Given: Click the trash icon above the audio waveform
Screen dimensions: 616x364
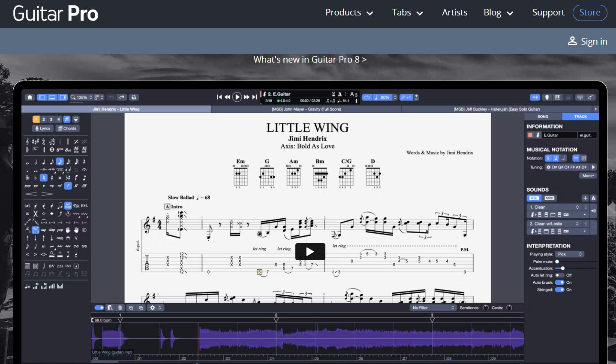Looking at the screenshot, I should point(120,308).
